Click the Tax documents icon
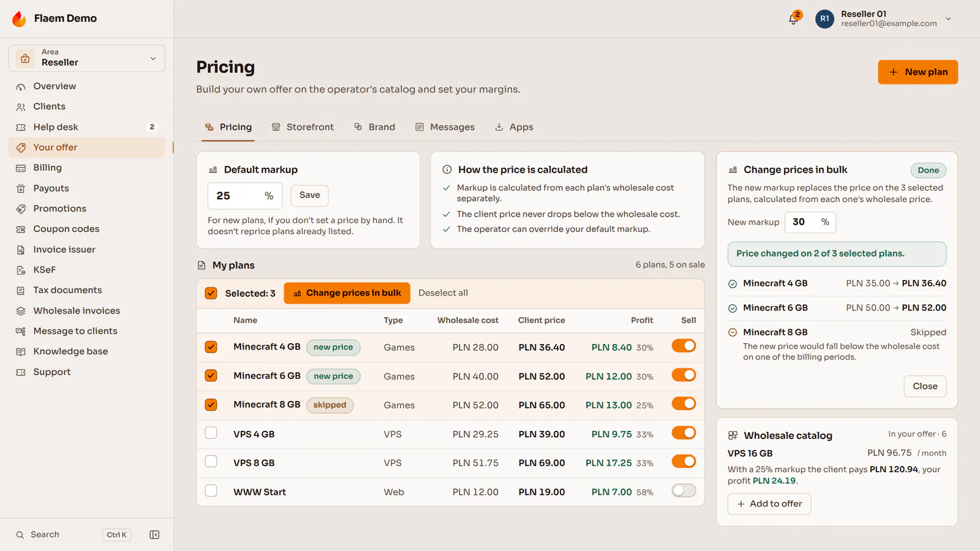Screen dimensions: 980x551 point(21,290)
